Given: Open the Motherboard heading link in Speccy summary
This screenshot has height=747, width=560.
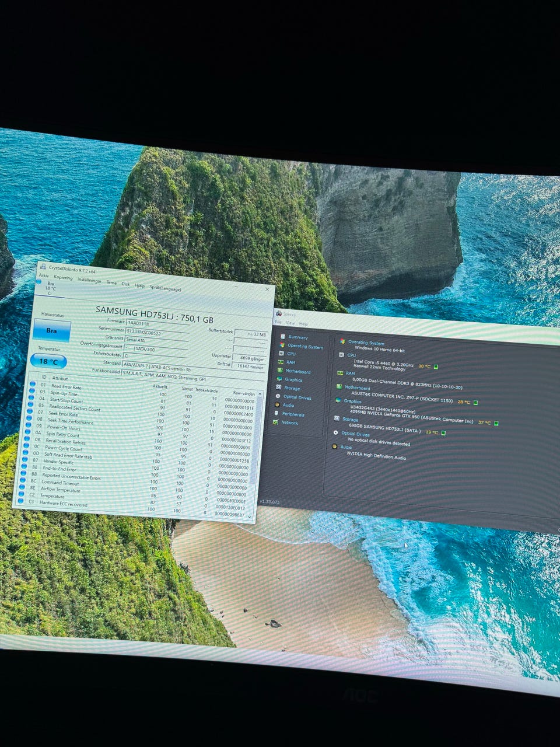Looking at the screenshot, I should 357,388.
